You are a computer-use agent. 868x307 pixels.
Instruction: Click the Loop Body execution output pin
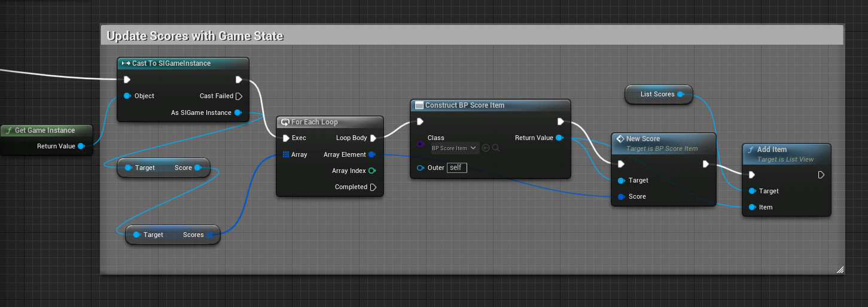[373, 138]
